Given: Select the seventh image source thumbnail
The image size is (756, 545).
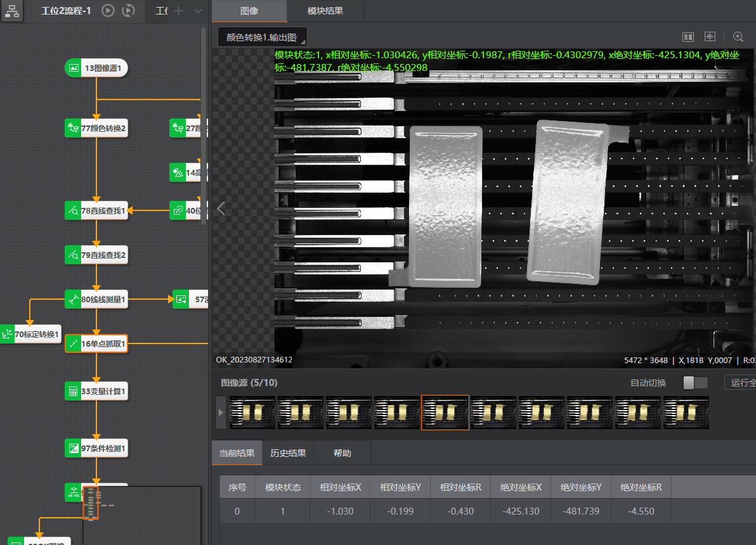Looking at the screenshot, I should coord(542,413).
